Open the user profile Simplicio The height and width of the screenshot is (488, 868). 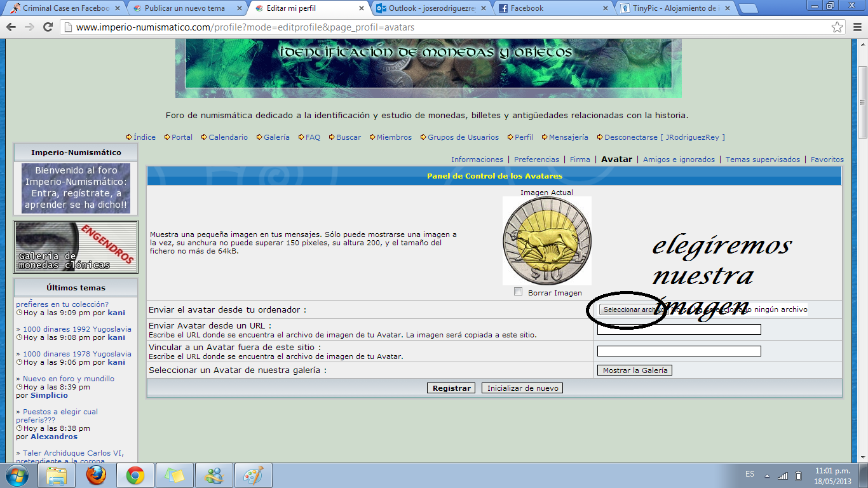49,395
